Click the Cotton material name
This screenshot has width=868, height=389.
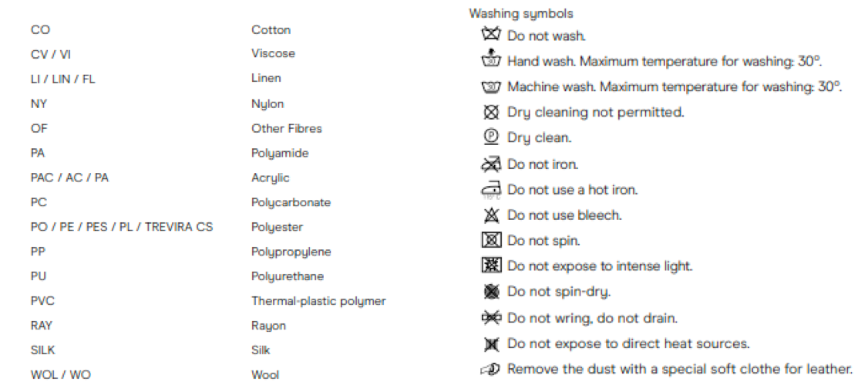point(271,30)
